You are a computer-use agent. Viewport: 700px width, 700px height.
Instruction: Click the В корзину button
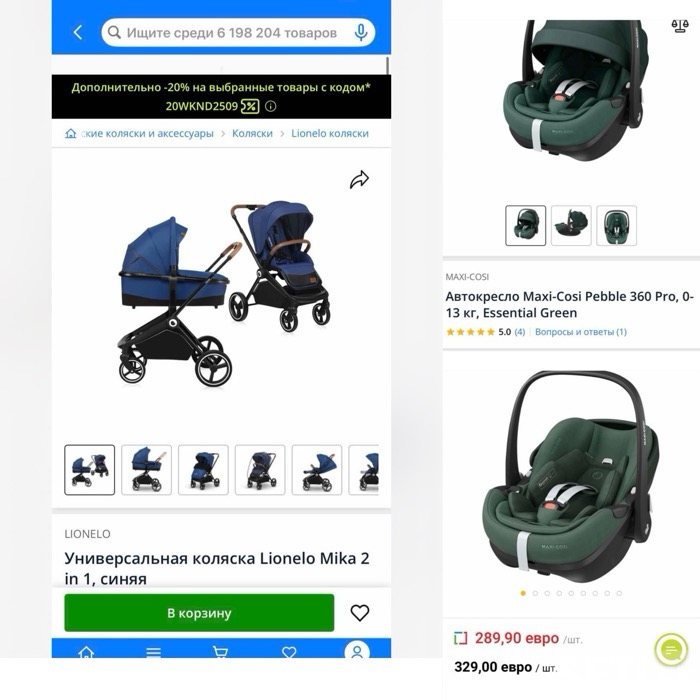pos(199,612)
